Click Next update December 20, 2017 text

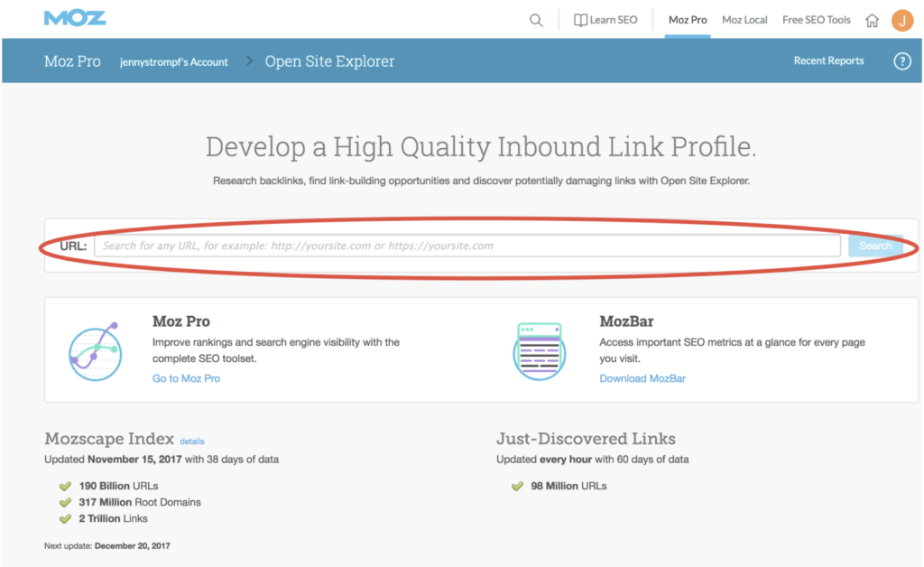point(107,546)
